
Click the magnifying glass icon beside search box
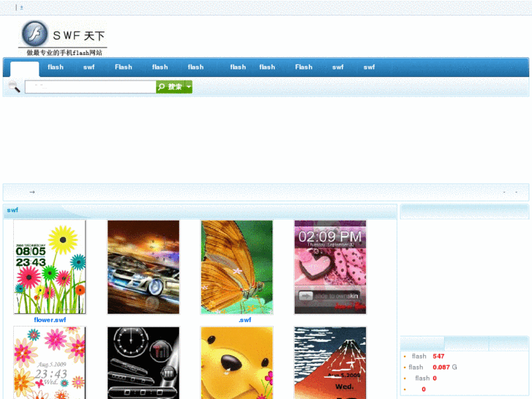pyautogui.click(x=14, y=87)
